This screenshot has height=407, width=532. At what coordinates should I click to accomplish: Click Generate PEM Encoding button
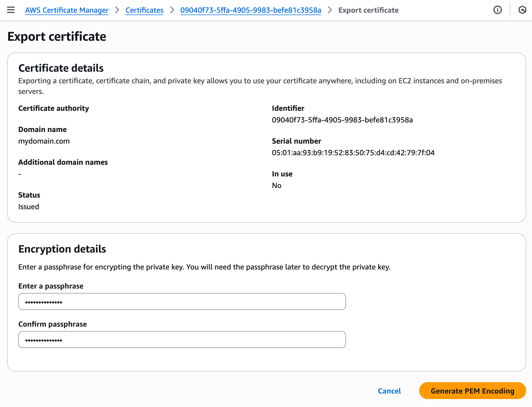point(472,391)
